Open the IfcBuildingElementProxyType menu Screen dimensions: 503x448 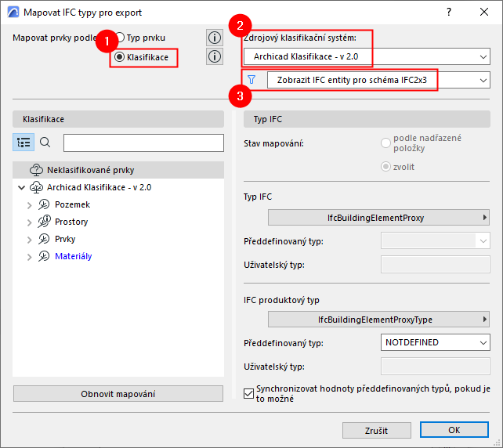[378, 320]
